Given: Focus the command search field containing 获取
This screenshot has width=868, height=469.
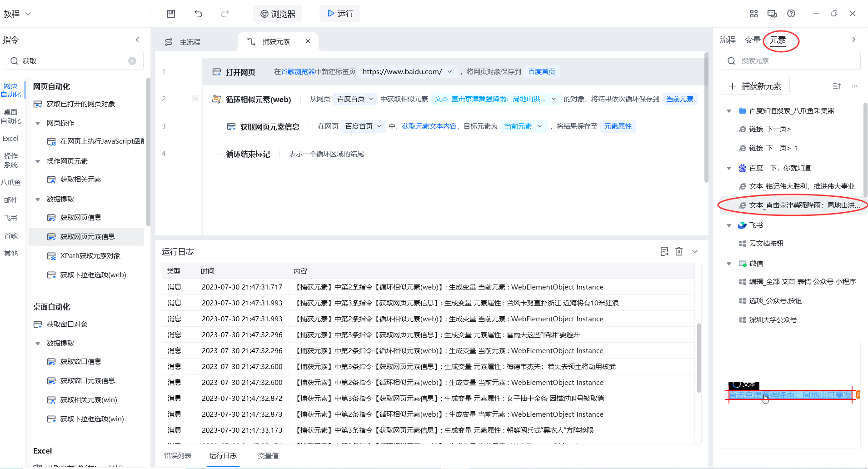Looking at the screenshot, I should click(x=73, y=61).
